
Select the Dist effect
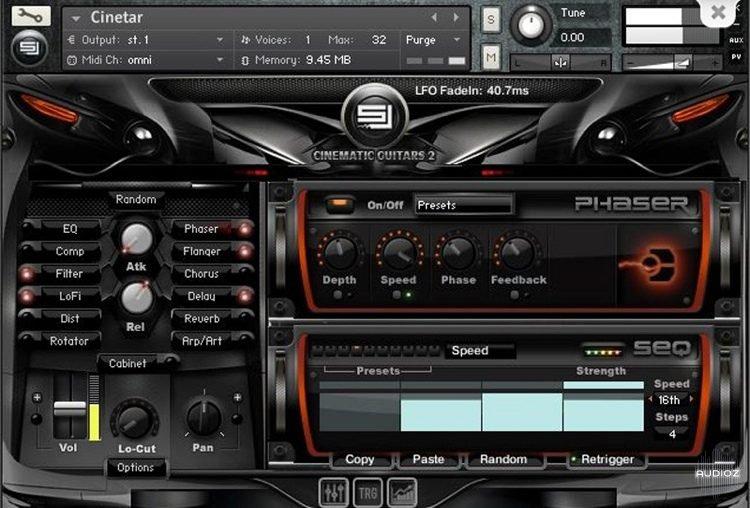coord(70,319)
